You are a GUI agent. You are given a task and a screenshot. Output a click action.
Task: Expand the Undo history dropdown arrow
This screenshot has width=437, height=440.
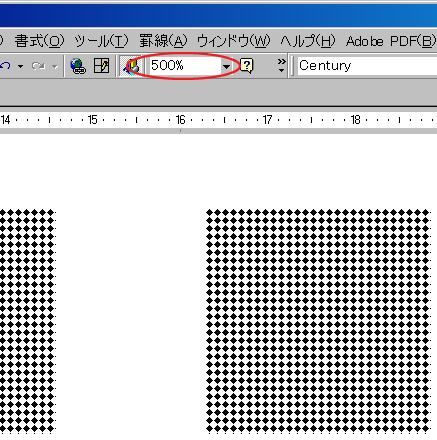[20, 66]
